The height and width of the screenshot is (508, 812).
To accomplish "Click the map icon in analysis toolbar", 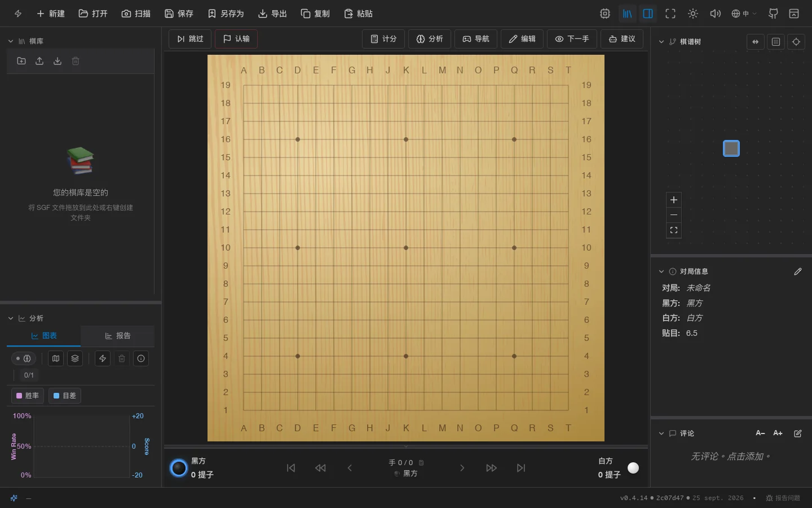I will [56, 358].
